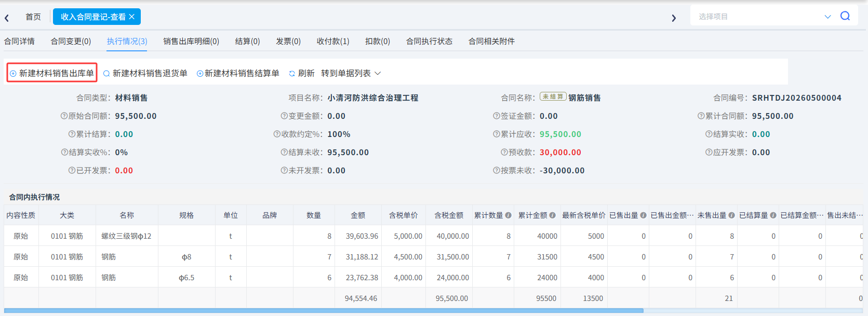Select the 结算(0) tab

pyautogui.click(x=247, y=42)
